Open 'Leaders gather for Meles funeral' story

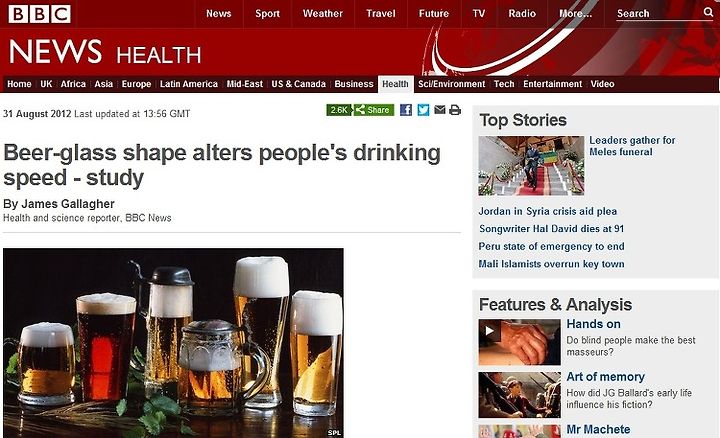point(632,146)
